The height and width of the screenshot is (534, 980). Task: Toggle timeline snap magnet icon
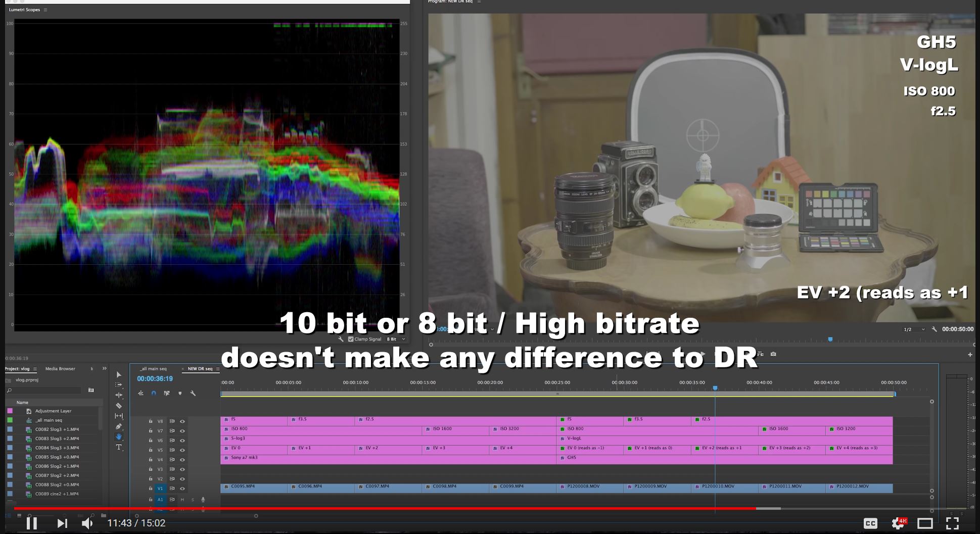pos(154,393)
